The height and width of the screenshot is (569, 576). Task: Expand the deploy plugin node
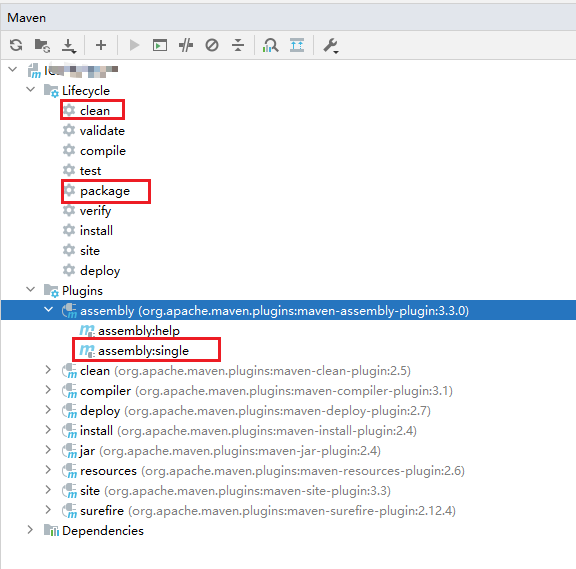click(48, 410)
